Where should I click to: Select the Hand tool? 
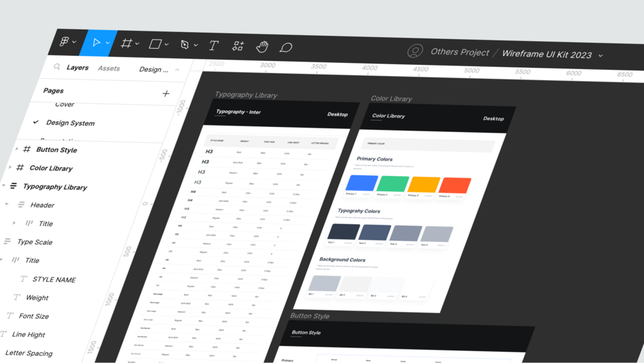click(262, 47)
